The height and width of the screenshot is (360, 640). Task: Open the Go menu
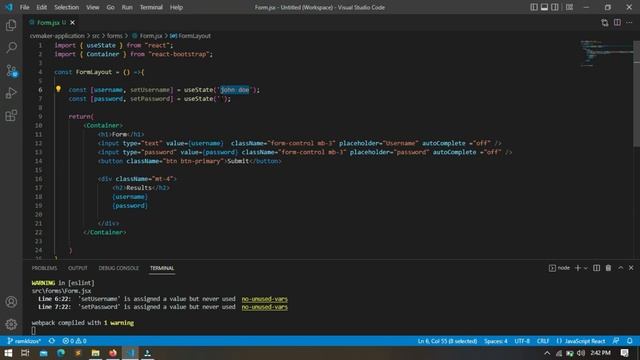click(x=110, y=7)
